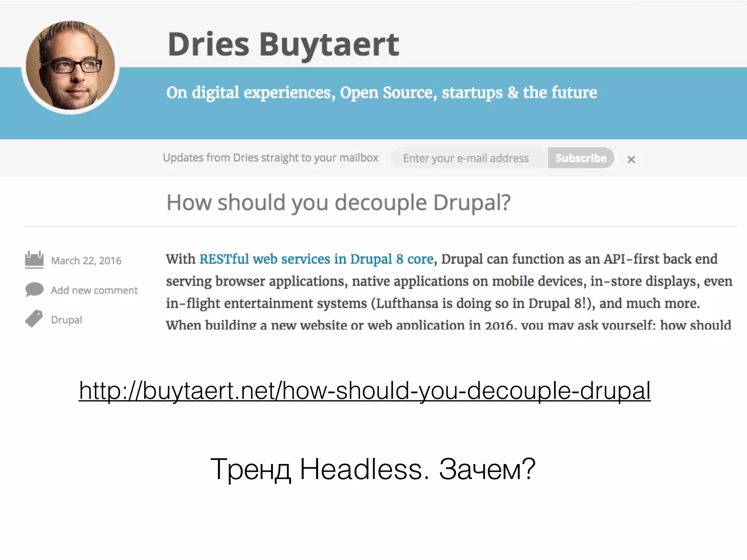This screenshot has width=747, height=560.
Task: Click the Subscribe button
Action: point(581,158)
